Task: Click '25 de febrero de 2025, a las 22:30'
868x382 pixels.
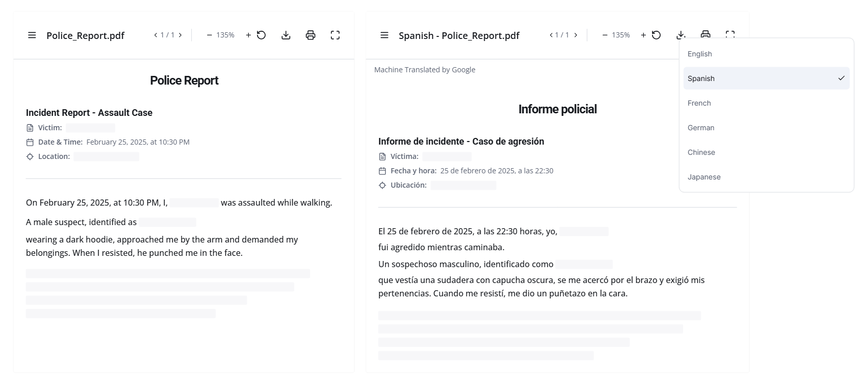Action: coord(497,171)
